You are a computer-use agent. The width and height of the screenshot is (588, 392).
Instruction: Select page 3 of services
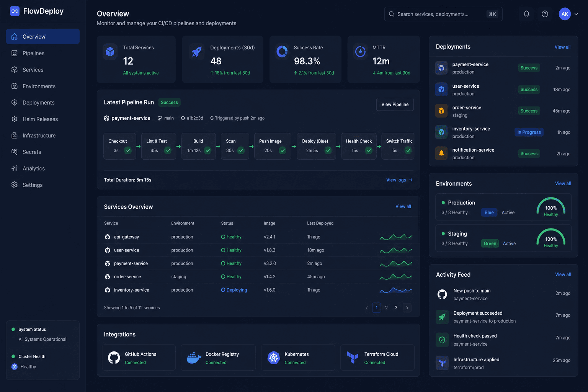[396, 308]
